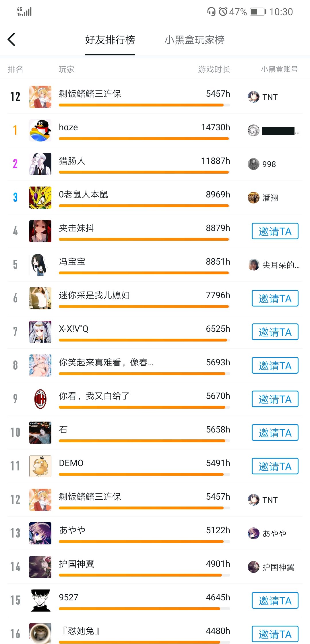Tap the TNT account avatar in the top row
The image size is (310, 644).
pyautogui.click(x=253, y=97)
